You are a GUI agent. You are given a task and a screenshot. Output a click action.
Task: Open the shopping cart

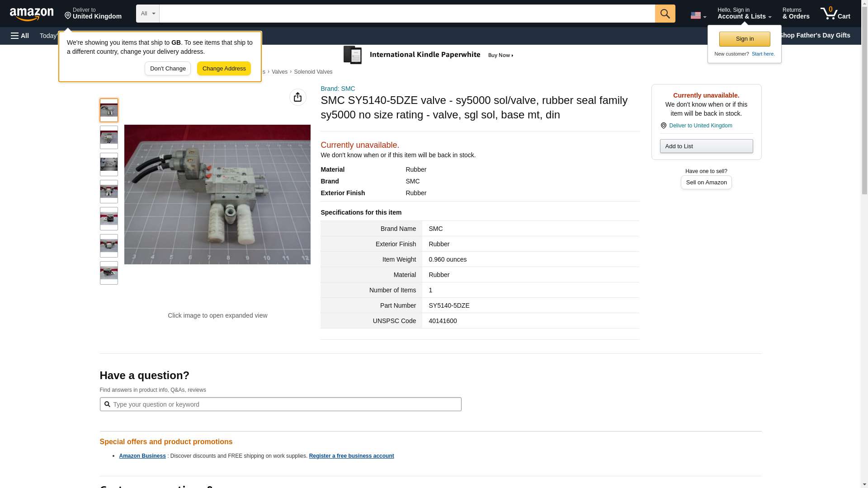(835, 14)
